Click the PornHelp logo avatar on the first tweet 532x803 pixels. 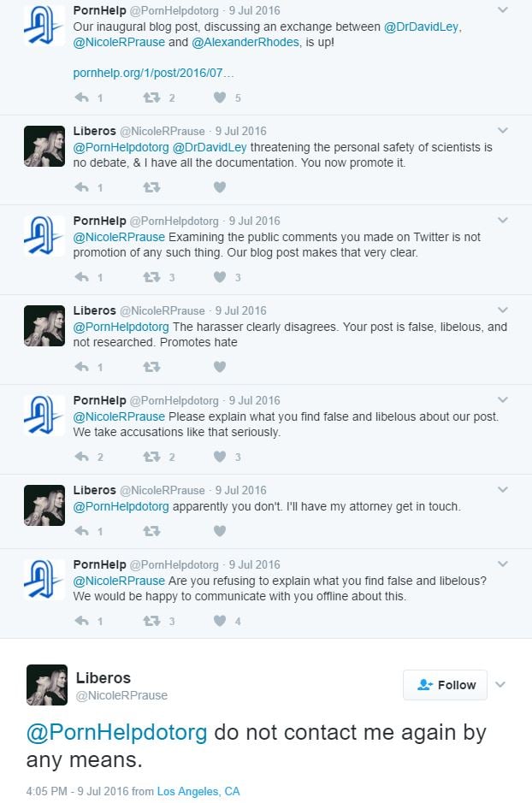pos(44,27)
